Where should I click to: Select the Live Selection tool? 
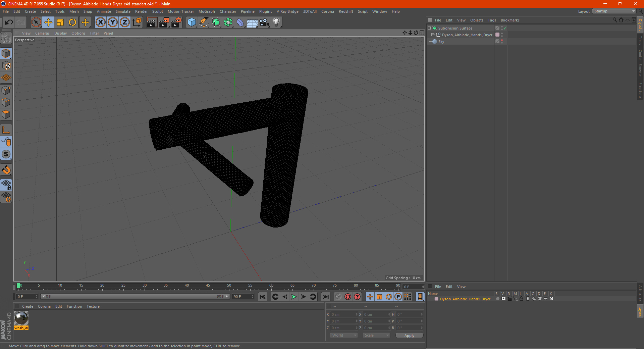coord(36,22)
